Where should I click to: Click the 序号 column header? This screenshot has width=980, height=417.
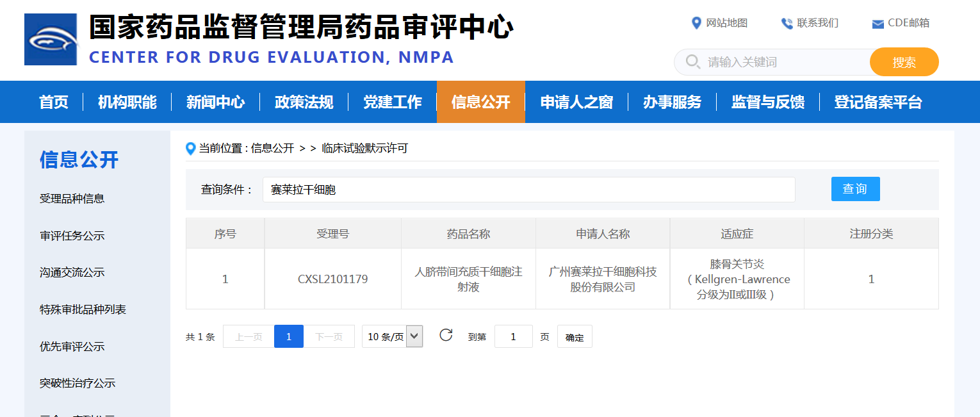click(x=225, y=234)
